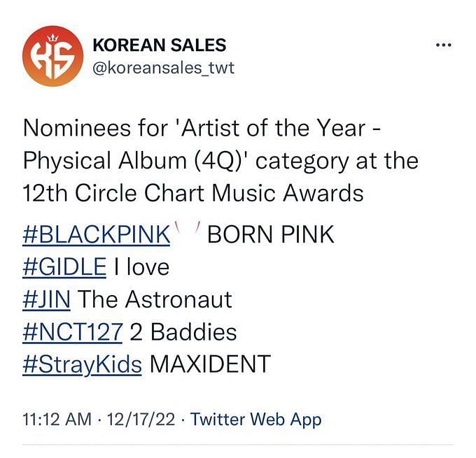Click the 'I love' album text
The width and height of the screenshot is (476, 458).
point(141,267)
